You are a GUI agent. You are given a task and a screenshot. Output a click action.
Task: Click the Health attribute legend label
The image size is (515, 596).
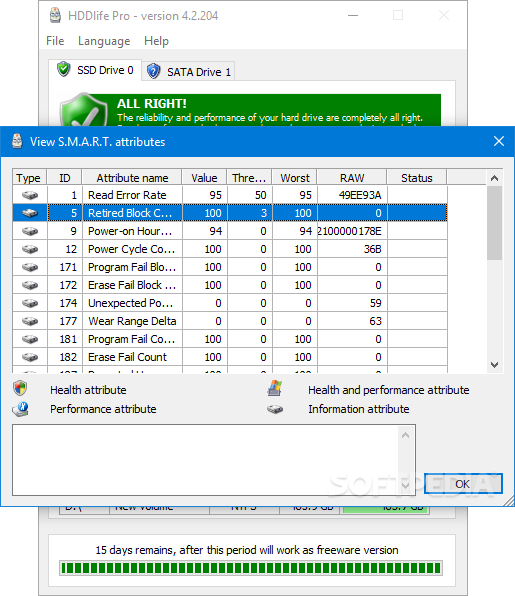pos(88,390)
